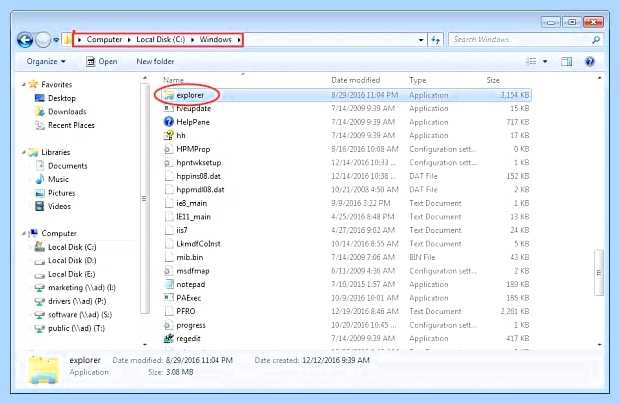Select the mib.bin file
The image size is (620, 404).
coord(190,257)
